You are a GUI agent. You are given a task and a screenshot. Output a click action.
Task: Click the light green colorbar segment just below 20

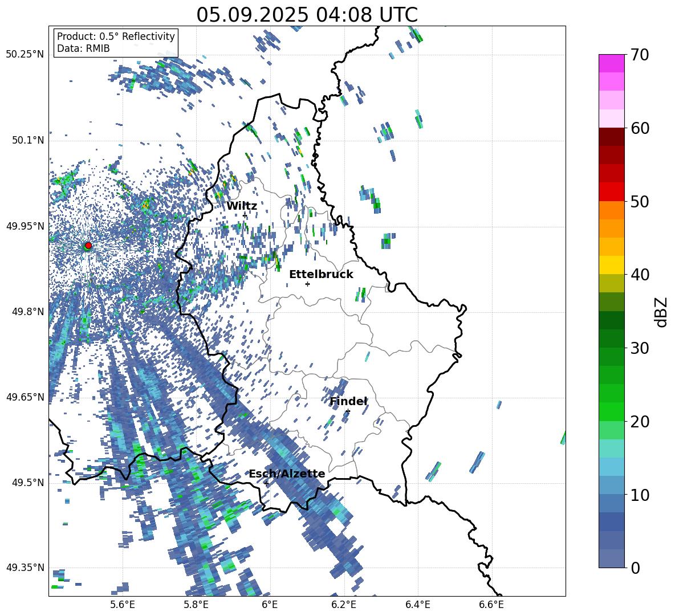611,430
